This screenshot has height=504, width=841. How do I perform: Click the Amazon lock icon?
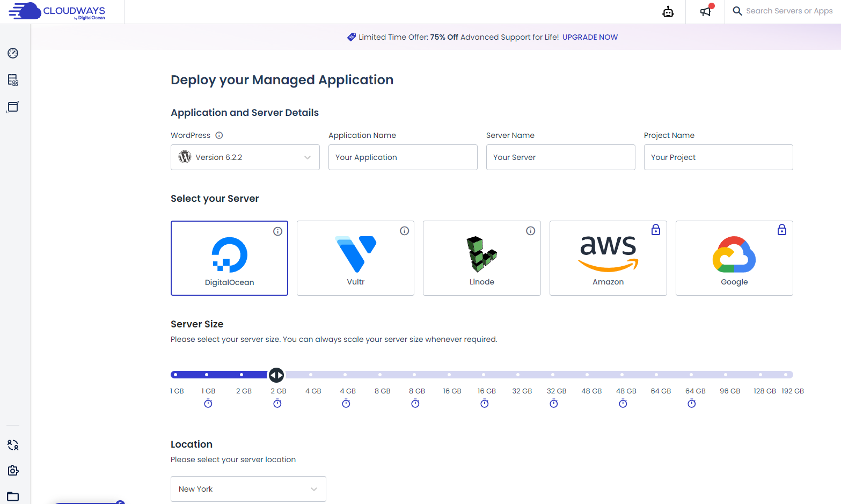[x=656, y=230]
